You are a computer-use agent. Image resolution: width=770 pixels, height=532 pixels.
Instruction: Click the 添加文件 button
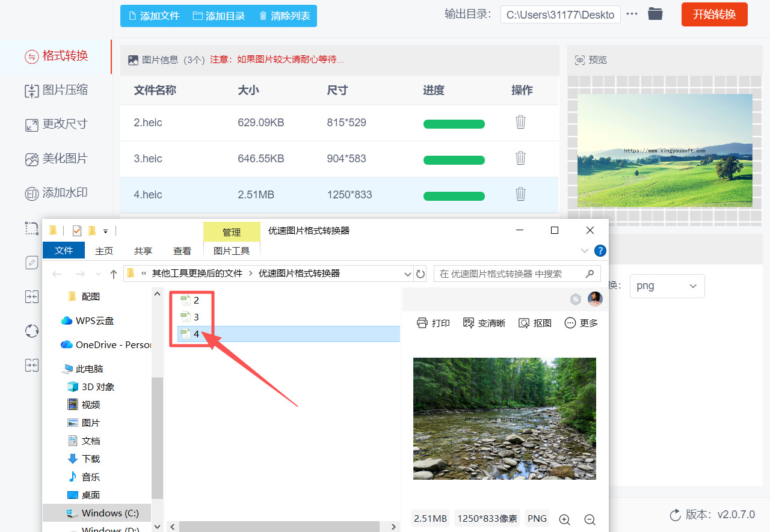pos(154,16)
